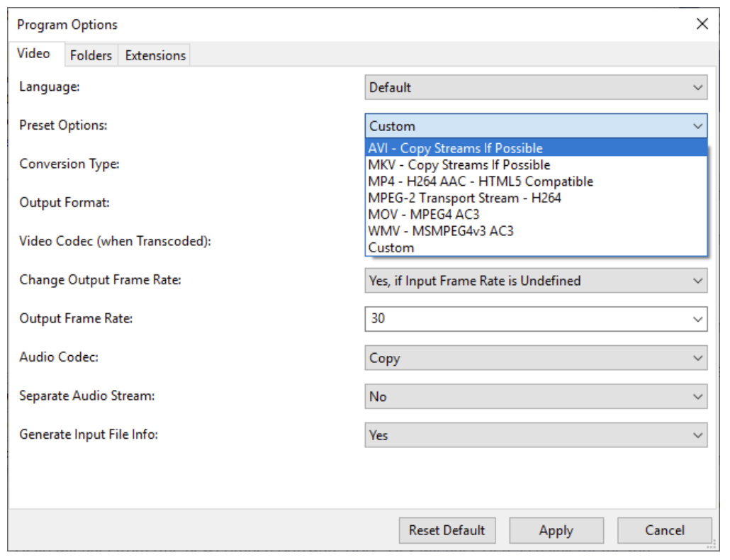Select Custom in the preset list
Image resolution: width=730 pixels, height=560 pixels.
tap(391, 248)
